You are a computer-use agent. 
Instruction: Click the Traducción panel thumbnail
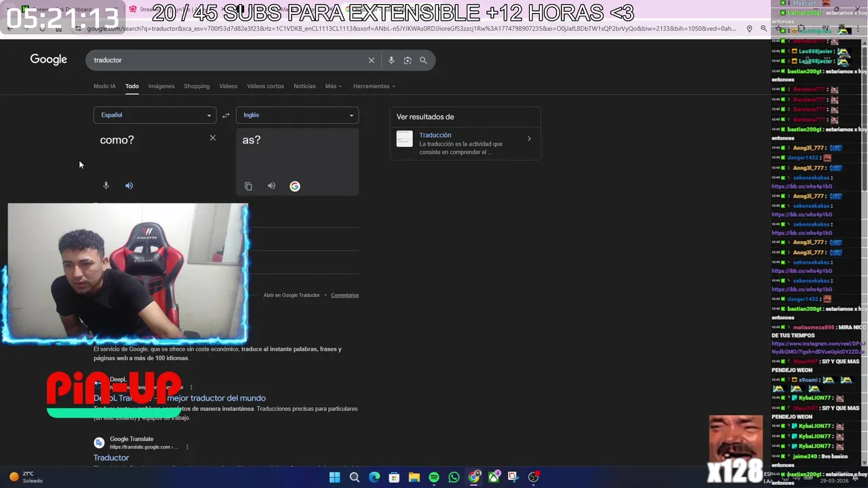(x=404, y=139)
